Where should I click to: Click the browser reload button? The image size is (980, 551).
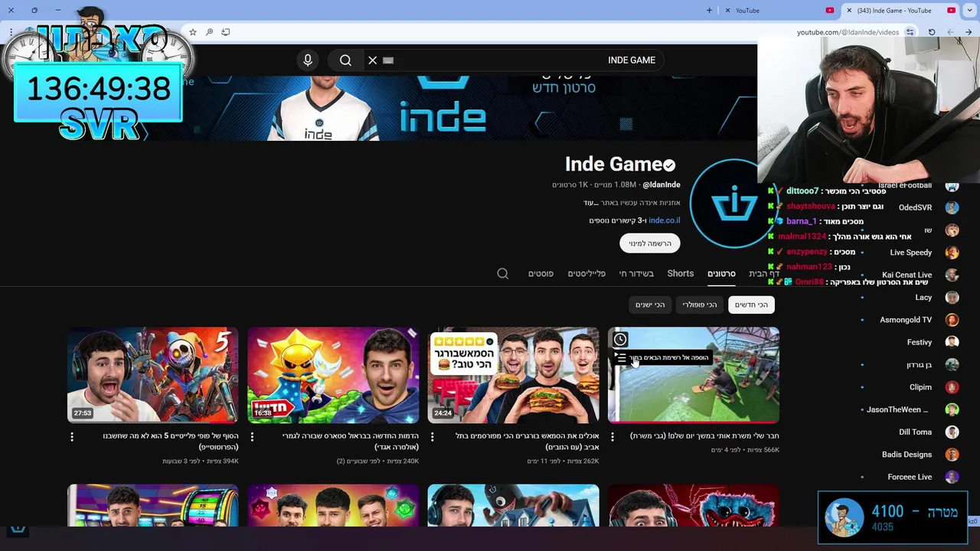point(932,32)
